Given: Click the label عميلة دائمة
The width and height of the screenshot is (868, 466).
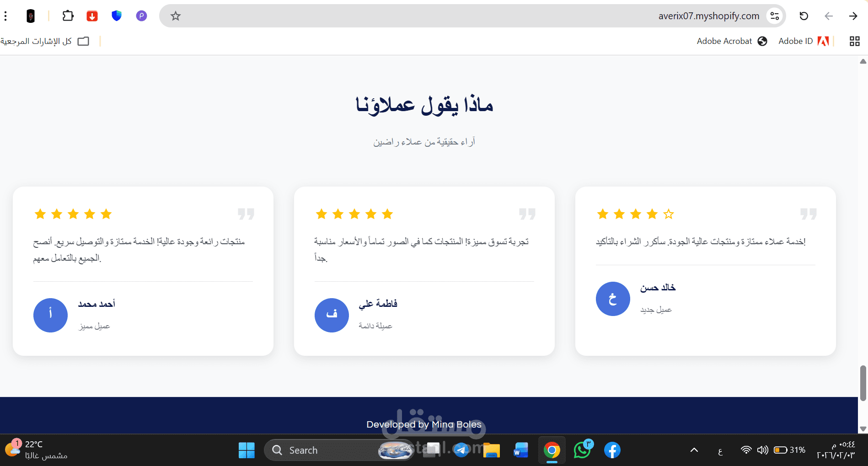Looking at the screenshot, I should point(375,326).
